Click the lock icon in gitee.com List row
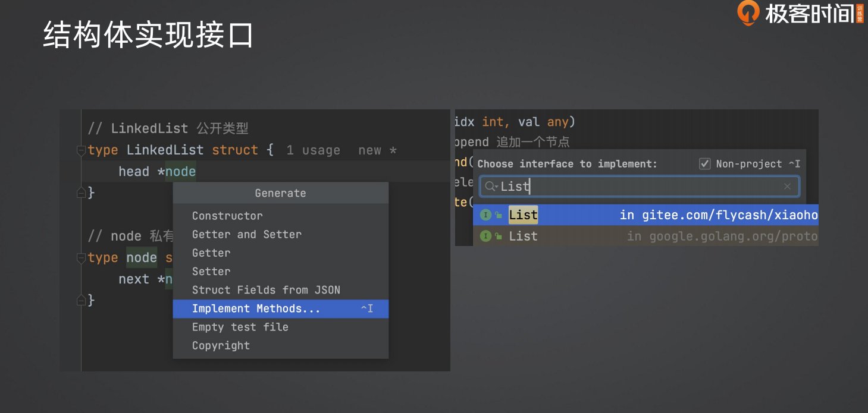The image size is (868, 413). (x=499, y=216)
